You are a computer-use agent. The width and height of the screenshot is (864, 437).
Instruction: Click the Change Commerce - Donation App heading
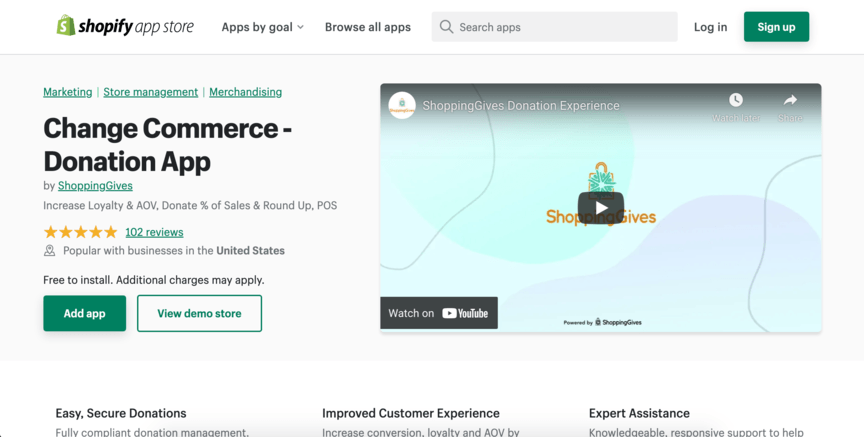168,145
